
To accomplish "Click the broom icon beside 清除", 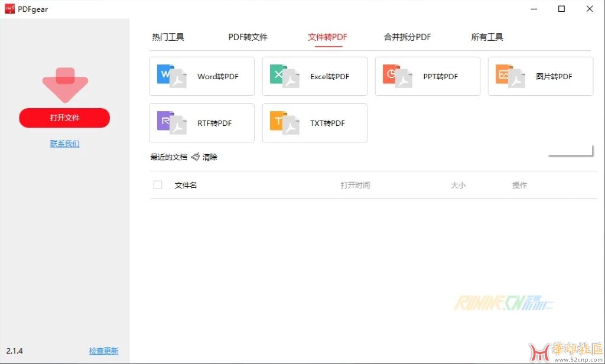I will pos(196,157).
